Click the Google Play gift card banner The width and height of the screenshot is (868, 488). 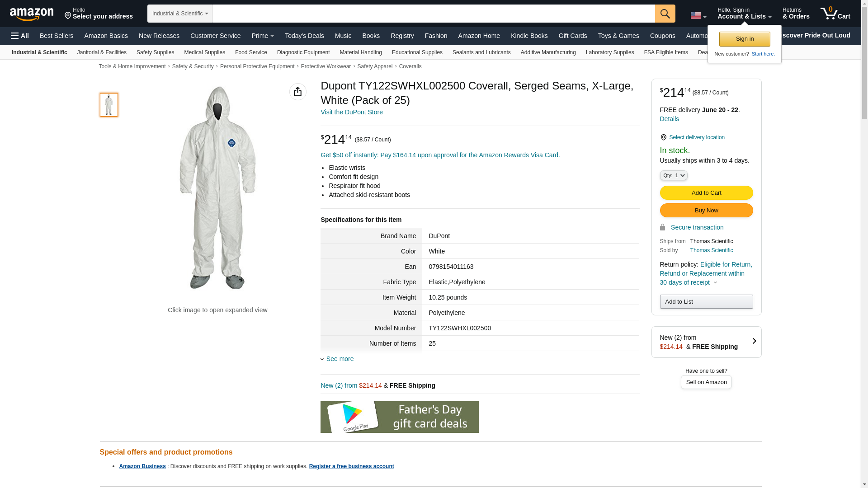coord(399,417)
